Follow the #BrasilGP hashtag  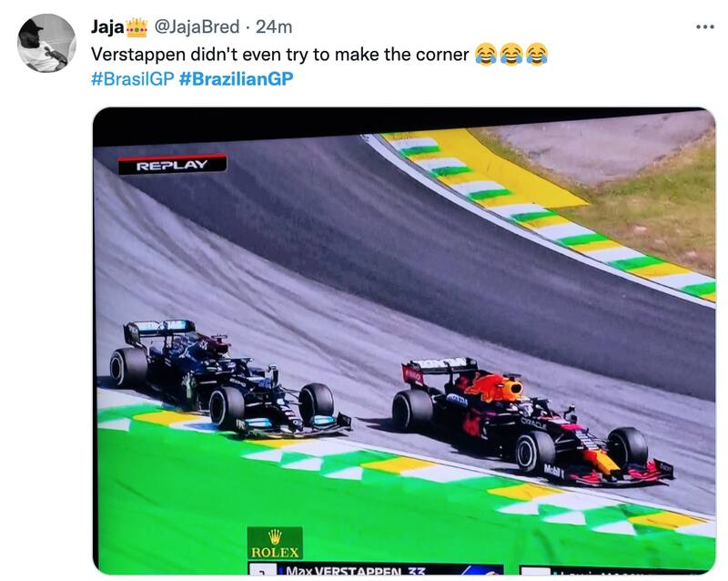[132, 78]
